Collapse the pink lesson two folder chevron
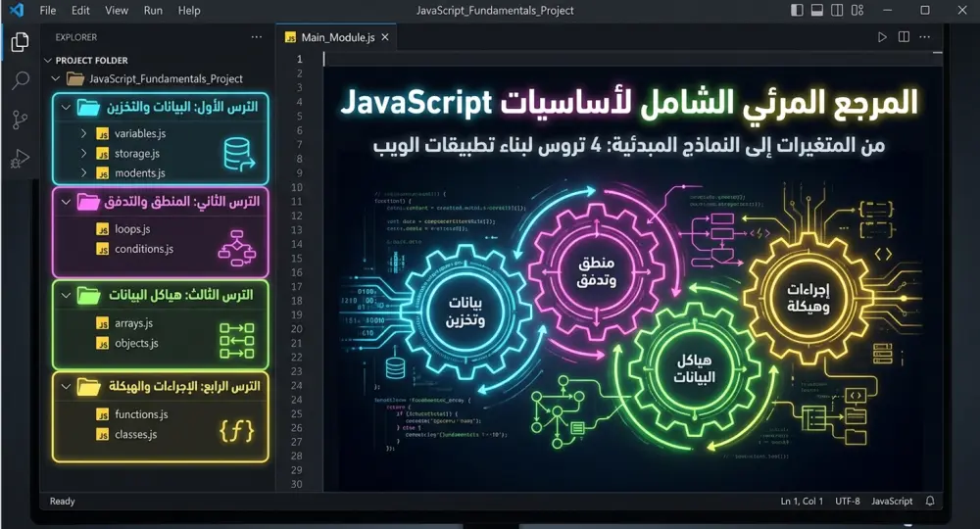The height and width of the screenshot is (529, 980). pyautogui.click(x=66, y=202)
